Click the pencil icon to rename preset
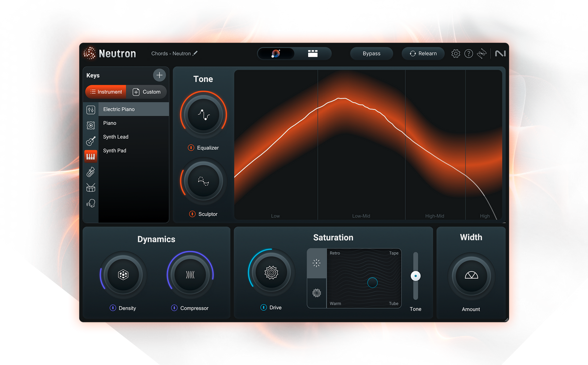 pyautogui.click(x=195, y=53)
